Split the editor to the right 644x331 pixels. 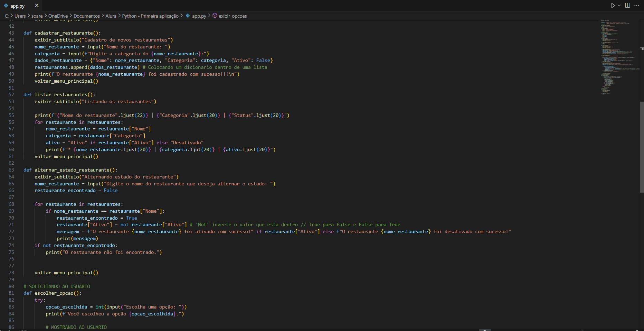pos(628,6)
